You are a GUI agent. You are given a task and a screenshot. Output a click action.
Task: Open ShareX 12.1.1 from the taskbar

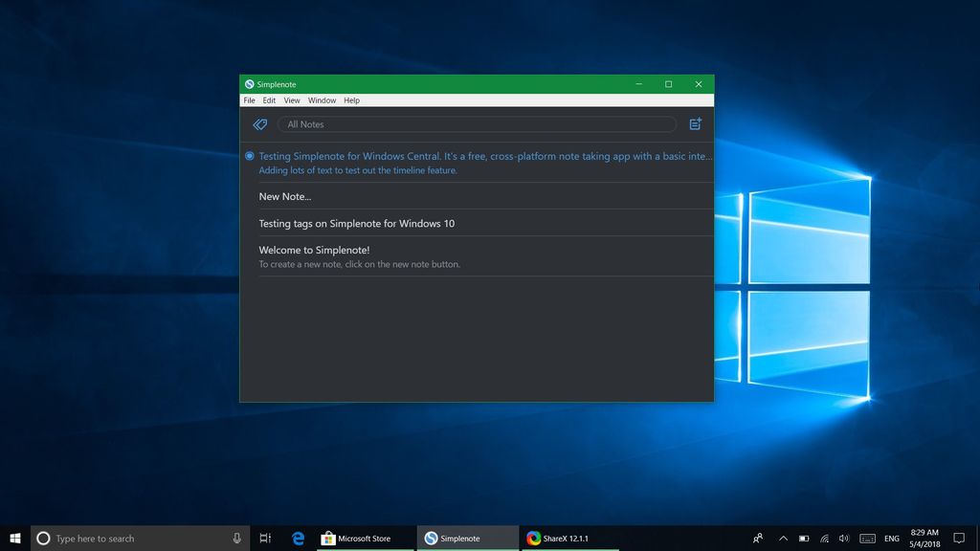pyautogui.click(x=560, y=538)
